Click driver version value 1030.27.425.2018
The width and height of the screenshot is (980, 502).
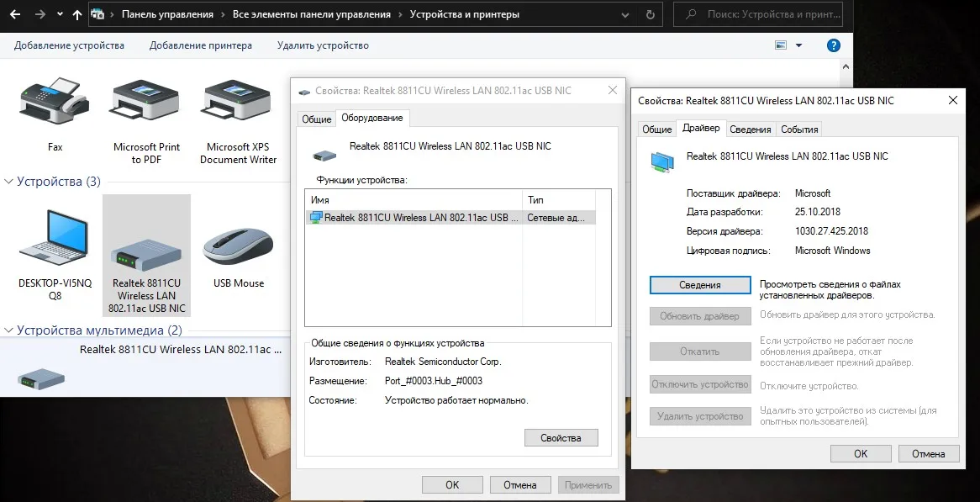coord(831,231)
